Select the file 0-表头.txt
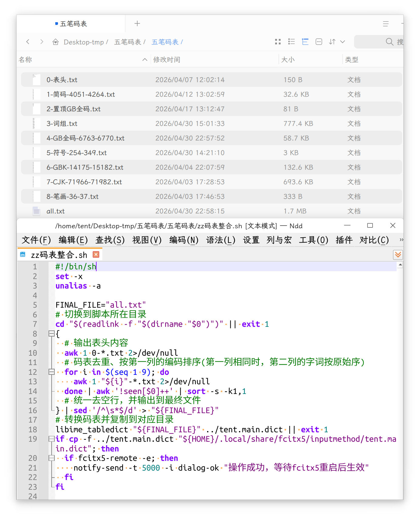Image resolution: width=420 pixels, height=518 pixels. click(x=212, y=80)
